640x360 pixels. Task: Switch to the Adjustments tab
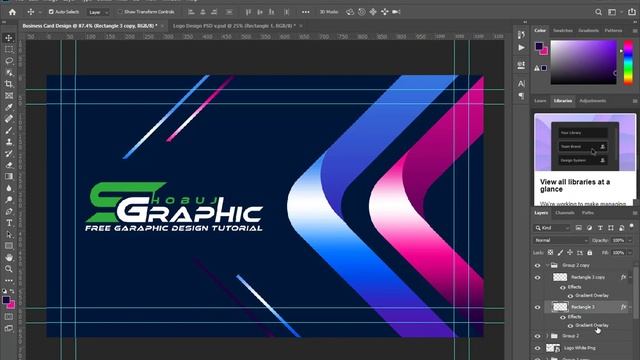(593, 101)
